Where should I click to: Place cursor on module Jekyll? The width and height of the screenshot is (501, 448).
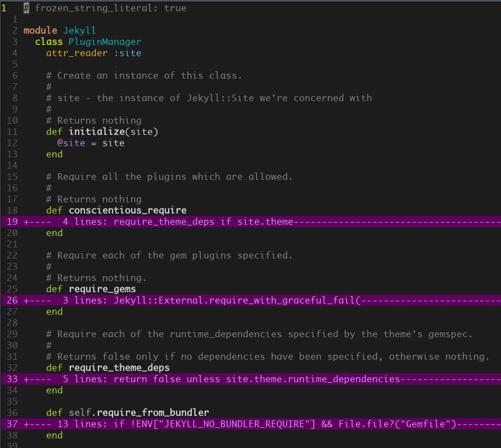coord(60,30)
